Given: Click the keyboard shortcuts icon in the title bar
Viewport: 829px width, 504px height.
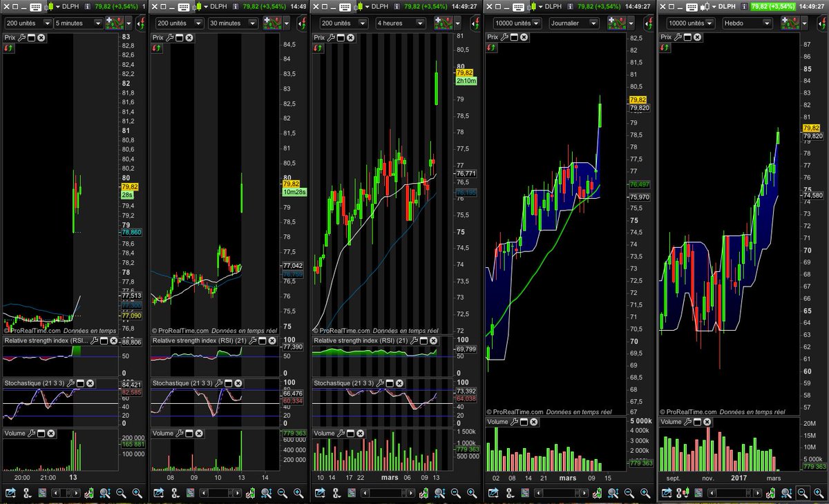Looking at the screenshot, I should 34,6.
